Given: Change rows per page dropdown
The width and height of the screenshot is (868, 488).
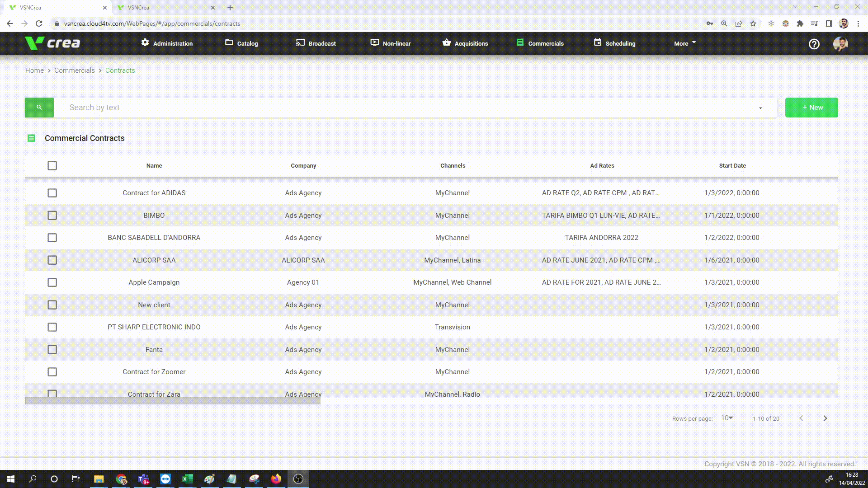Looking at the screenshot, I should (x=727, y=418).
